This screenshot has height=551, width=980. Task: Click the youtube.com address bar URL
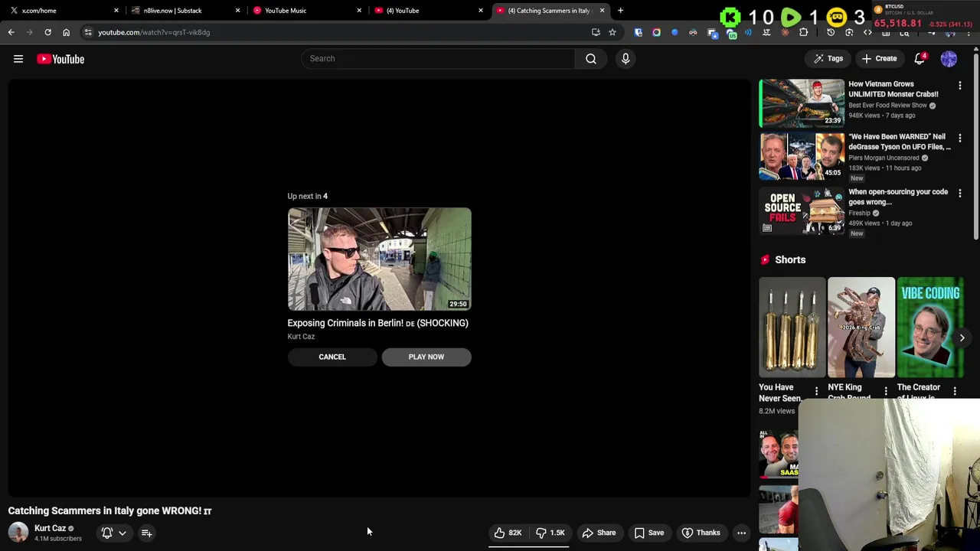pyautogui.click(x=154, y=32)
